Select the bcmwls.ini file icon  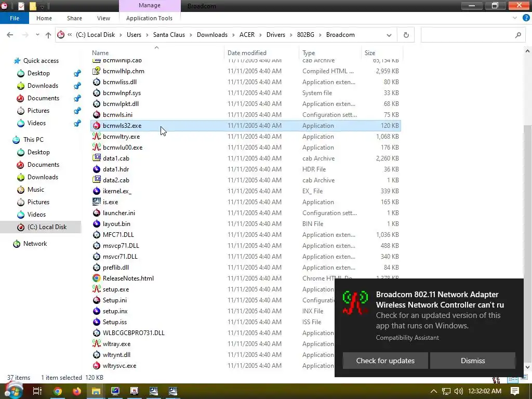point(97,115)
